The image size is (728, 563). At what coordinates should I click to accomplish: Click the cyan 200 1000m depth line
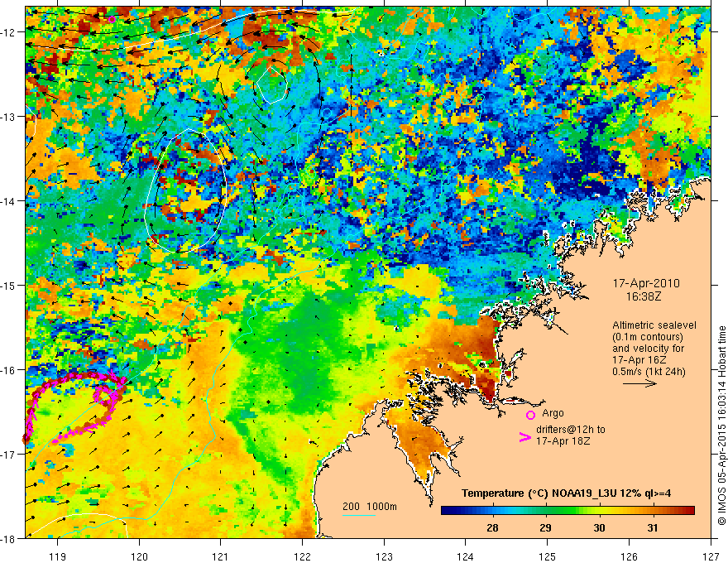pyautogui.click(x=359, y=515)
